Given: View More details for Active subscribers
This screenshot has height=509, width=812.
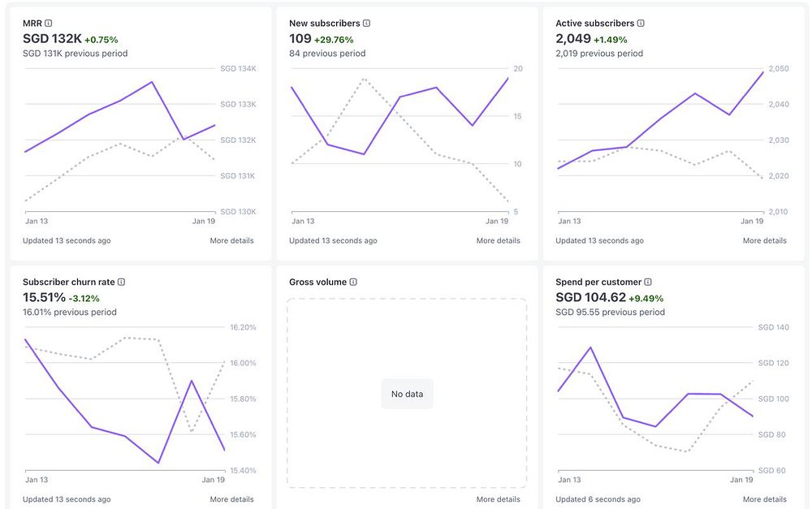Looking at the screenshot, I should coord(764,241).
